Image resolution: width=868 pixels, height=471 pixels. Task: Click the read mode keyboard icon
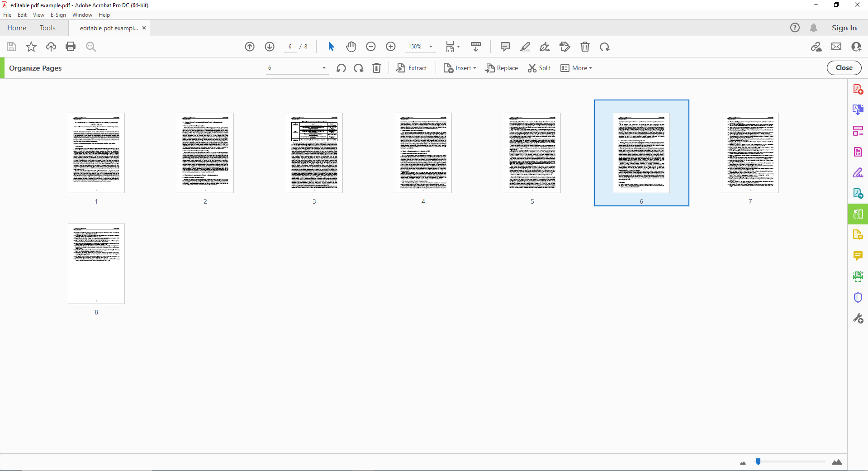click(476, 47)
